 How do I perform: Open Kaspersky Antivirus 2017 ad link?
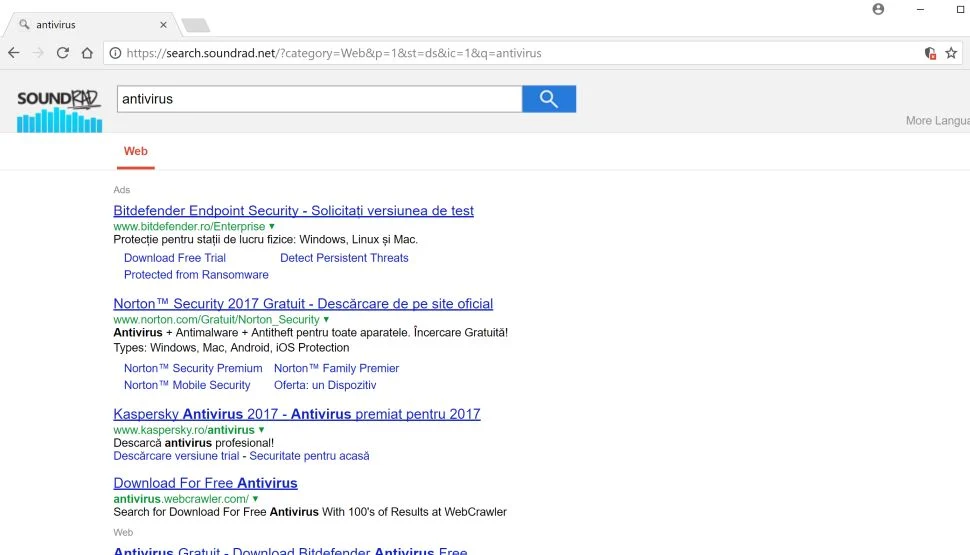(x=297, y=414)
